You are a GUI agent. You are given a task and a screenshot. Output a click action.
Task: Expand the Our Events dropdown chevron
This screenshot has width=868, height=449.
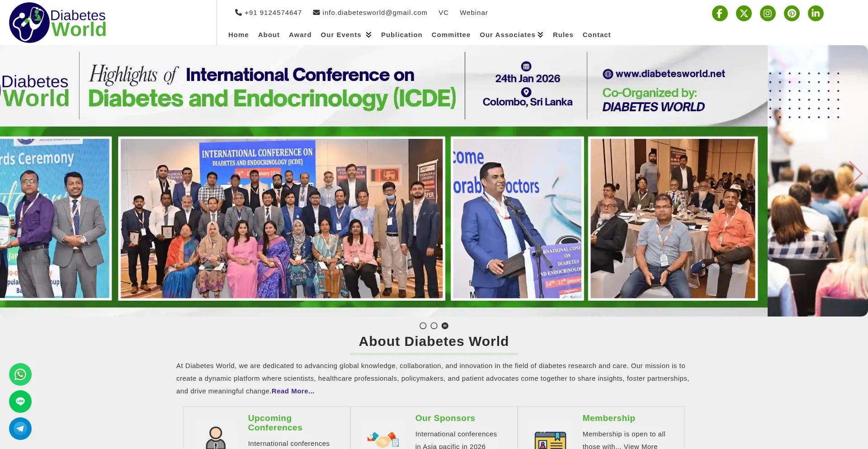[368, 35]
